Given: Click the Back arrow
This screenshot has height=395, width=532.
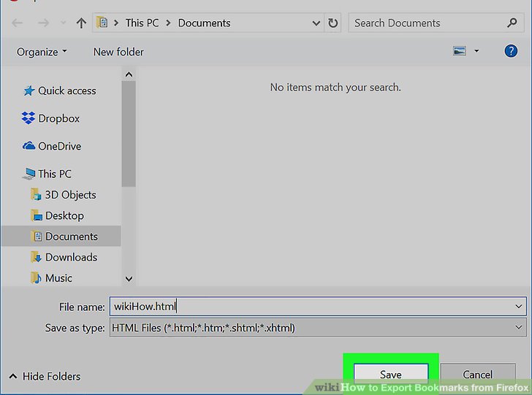Looking at the screenshot, I should [17, 23].
